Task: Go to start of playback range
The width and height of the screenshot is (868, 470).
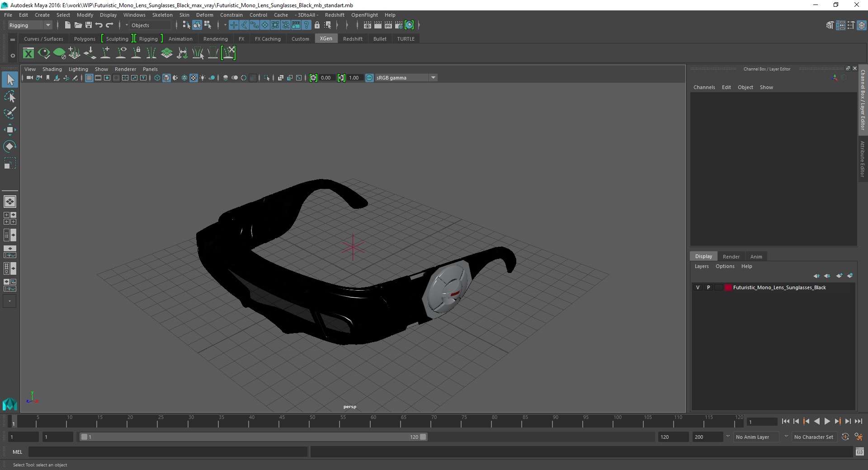Action: tap(785, 421)
